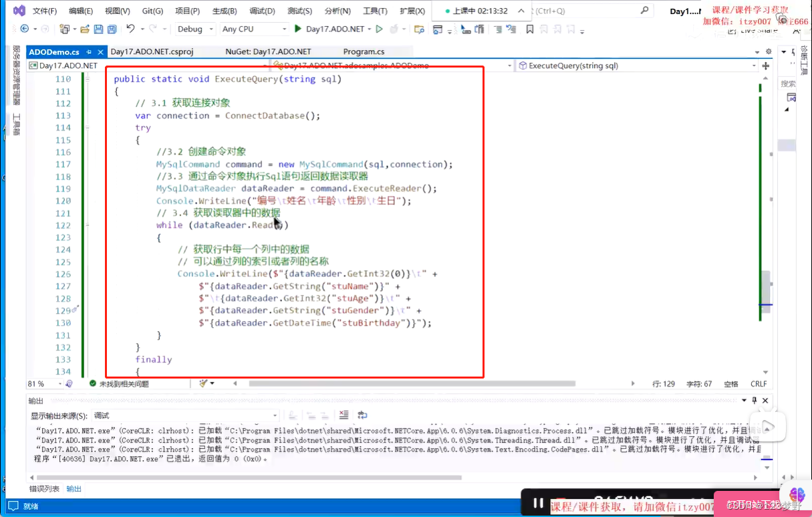812x517 pixels.
Task: Save the current file with Save icon
Action: [98, 29]
